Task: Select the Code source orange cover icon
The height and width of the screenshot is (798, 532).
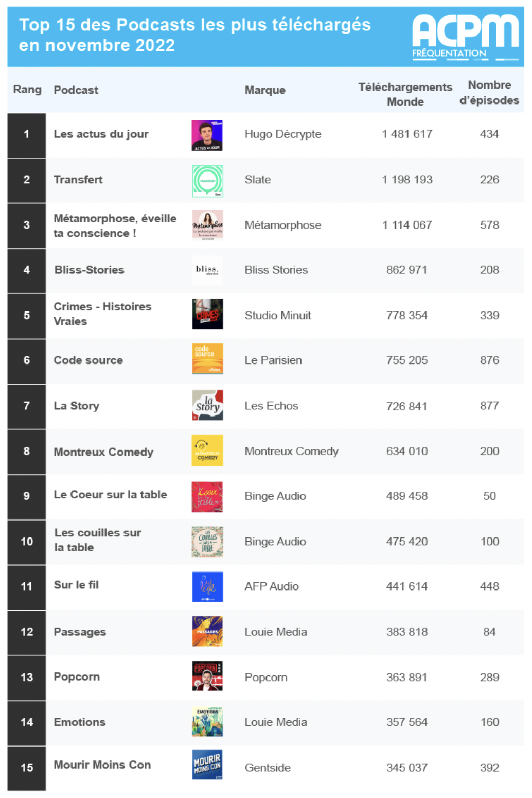Action: coord(207,359)
